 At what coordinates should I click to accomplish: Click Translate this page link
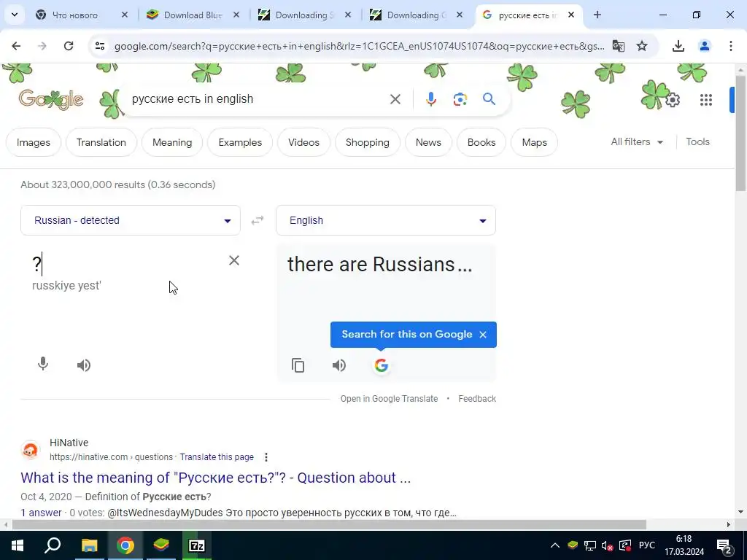click(x=216, y=457)
